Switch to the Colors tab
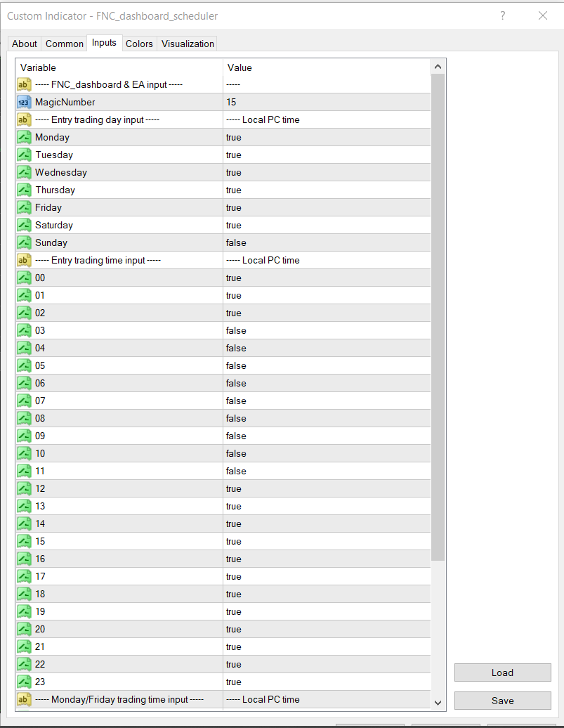This screenshot has height=728, width=564. pos(139,44)
